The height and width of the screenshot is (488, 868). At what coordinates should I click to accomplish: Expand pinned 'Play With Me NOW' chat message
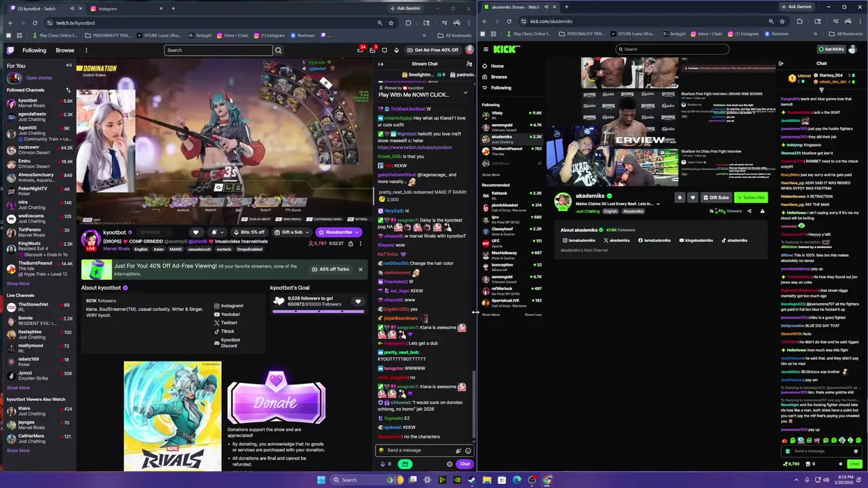point(465,92)
